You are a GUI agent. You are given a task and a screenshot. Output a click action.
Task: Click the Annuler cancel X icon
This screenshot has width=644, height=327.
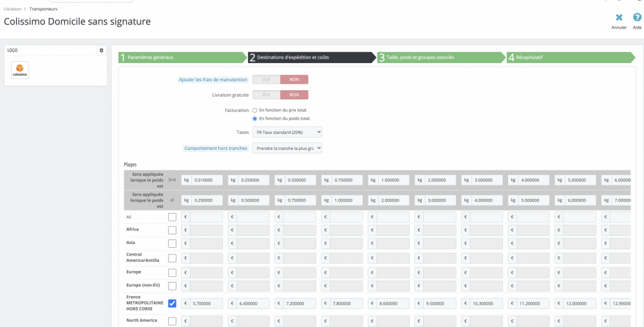tap(618, 17)
